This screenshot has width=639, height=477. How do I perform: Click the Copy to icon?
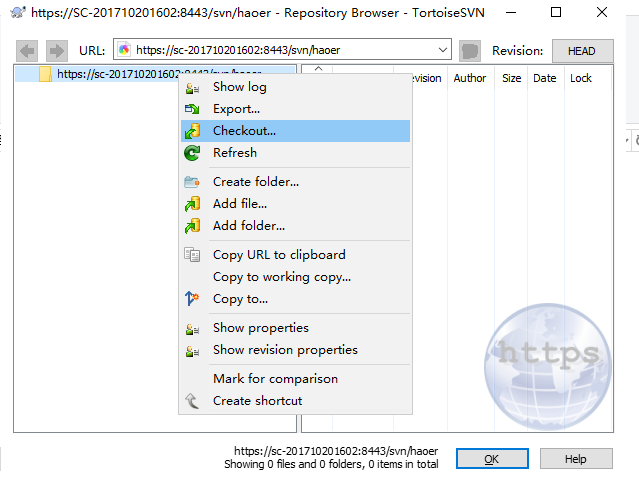(x=192, y=299)
